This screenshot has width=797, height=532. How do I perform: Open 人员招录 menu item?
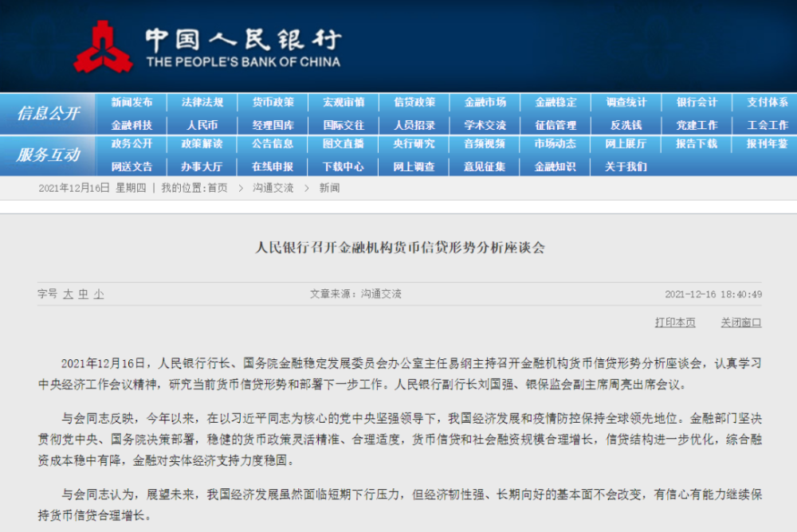tap(414, 125)
